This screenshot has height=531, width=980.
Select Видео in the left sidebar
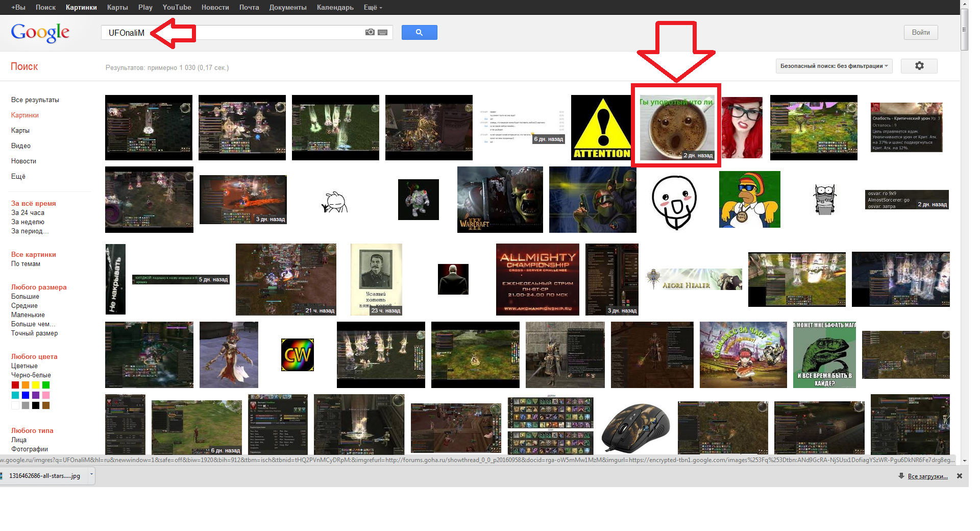pos(21,146)
